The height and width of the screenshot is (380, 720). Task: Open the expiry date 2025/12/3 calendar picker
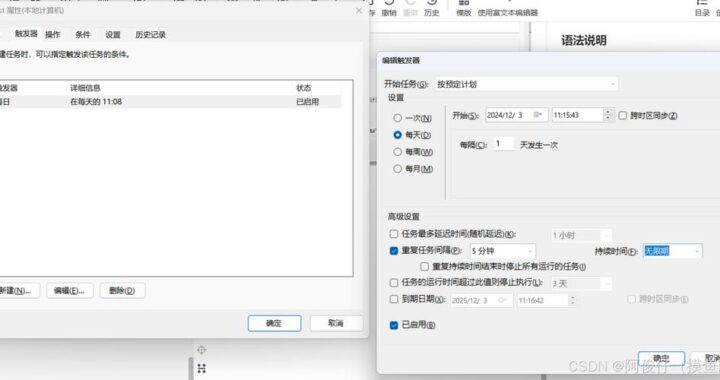click(503, 300)
